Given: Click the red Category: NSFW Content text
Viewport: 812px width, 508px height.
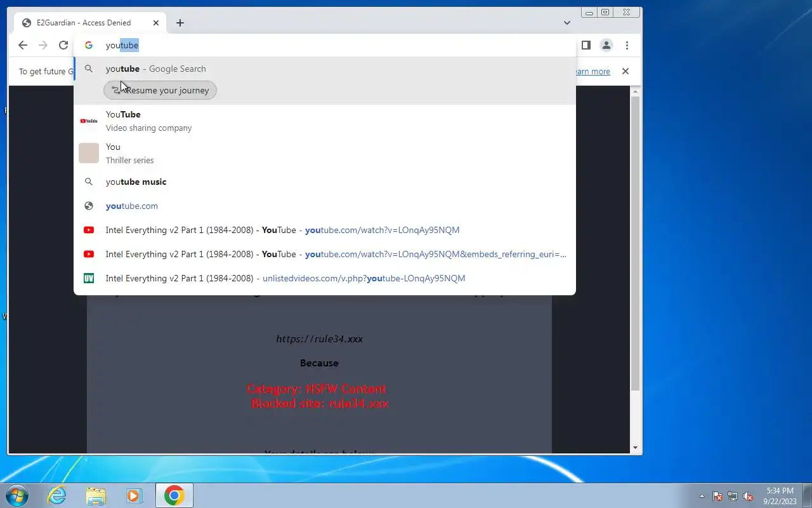Looking at the screenshot, I should (x=317, y=389).
